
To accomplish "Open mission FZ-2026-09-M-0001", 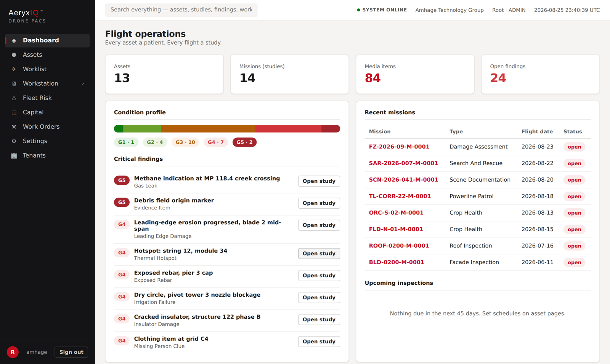I will click(399, 147).
